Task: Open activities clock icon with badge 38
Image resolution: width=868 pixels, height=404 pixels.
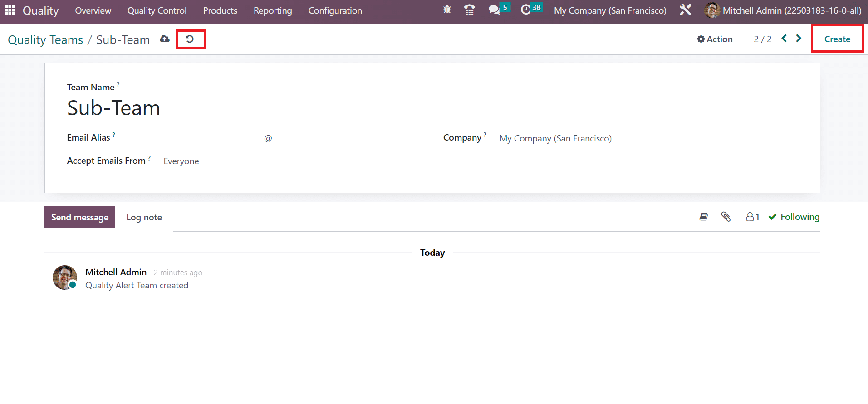Action: pos(531,9)
